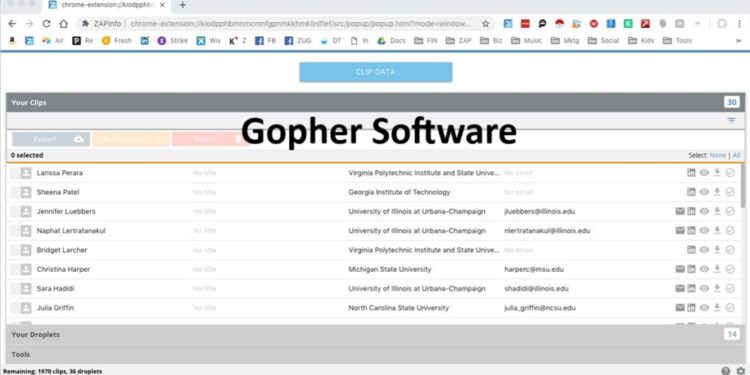Open the Social bookmarks folder
Image resolution: width=750 pixels, height=375 pixels.
point(604,41)
